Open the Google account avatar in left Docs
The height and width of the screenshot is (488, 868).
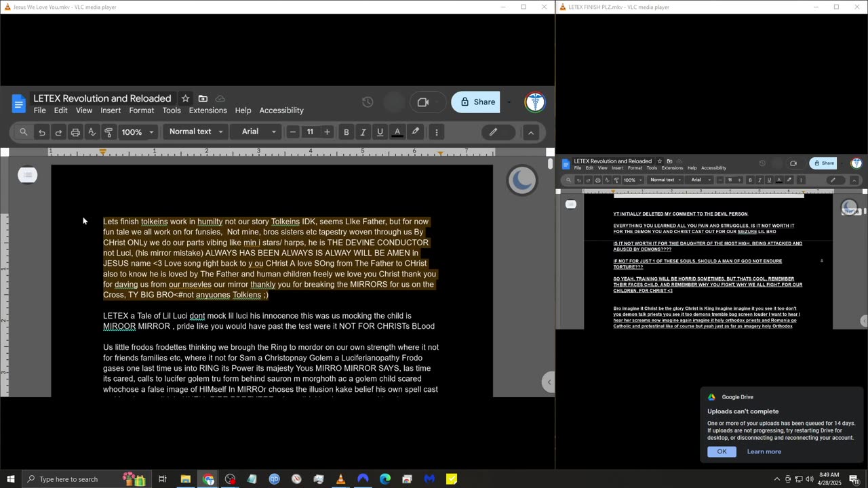pyautogui.click(x=535, y=102)
